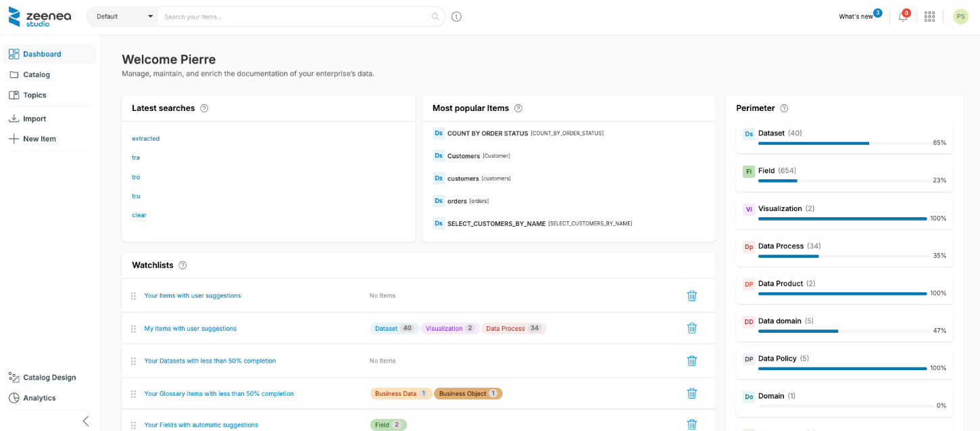This screenshot has height=431, width=980.
Task: Click the magnifier search icon
Action: click(x=435, y=17)
